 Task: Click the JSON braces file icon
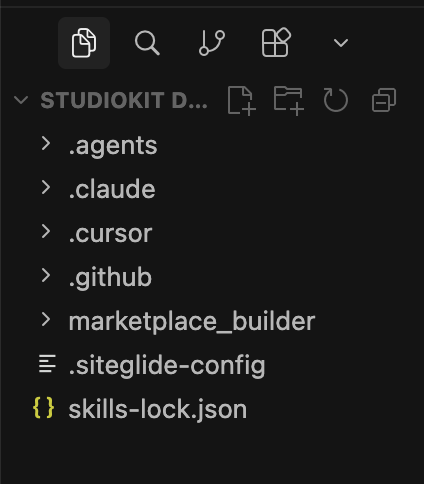pyautogui.click(x=44, y=408)
